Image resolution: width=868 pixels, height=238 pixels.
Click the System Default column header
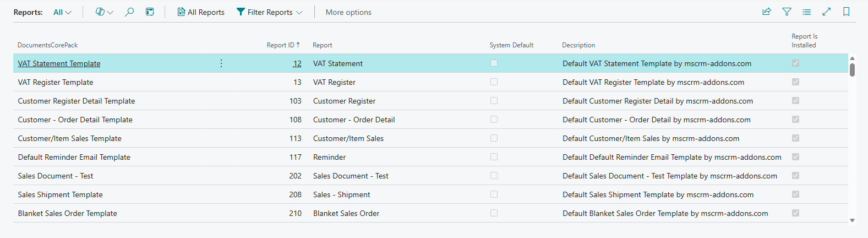tap(511, 45)
